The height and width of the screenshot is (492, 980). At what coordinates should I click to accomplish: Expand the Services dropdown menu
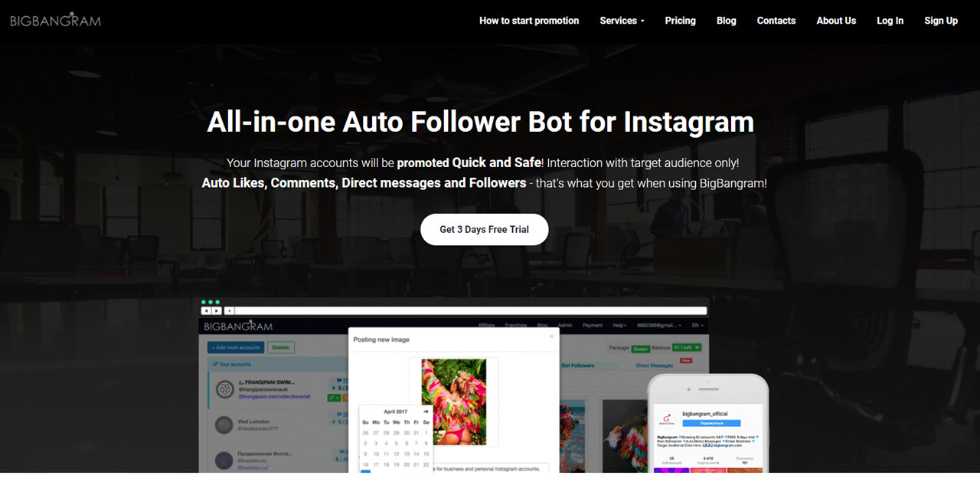(x=622, y=21)
